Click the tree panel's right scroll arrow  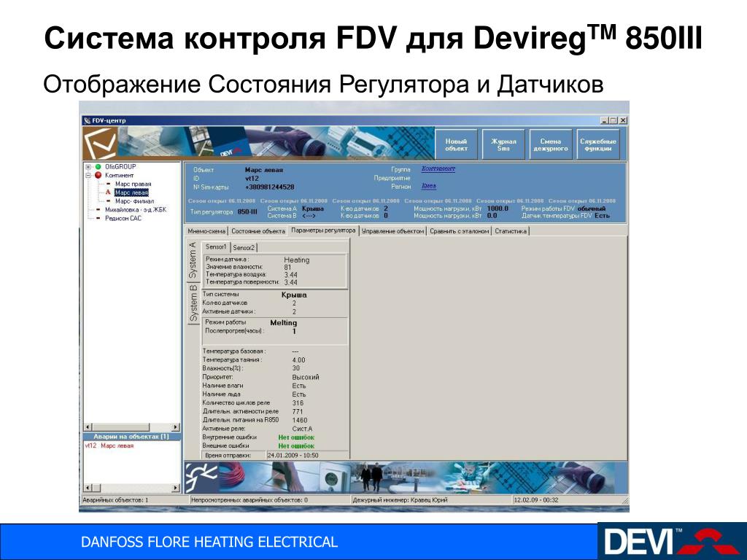click(x=176, y=427)
